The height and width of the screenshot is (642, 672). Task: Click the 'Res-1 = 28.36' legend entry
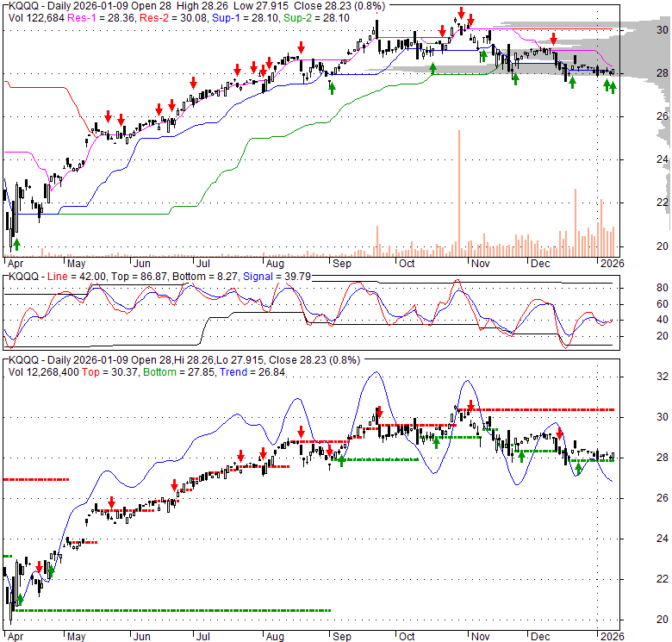click(102, 18)
